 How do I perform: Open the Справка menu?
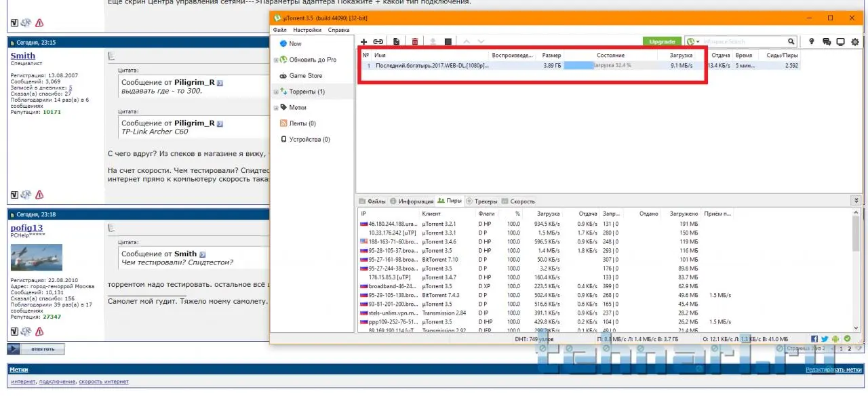tap(339, 30)
